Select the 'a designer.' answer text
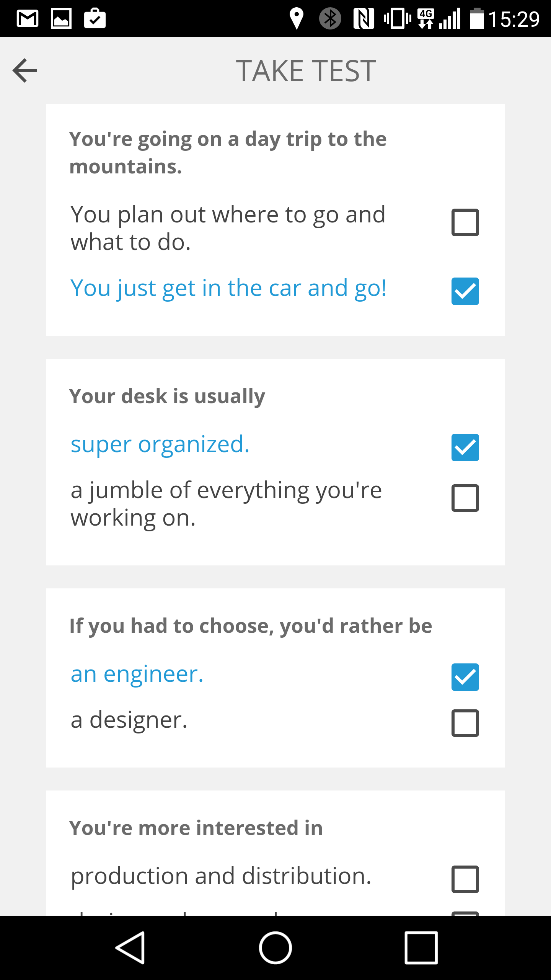The height and width of the screenshot is (980, 551). (x=129, y=720)
